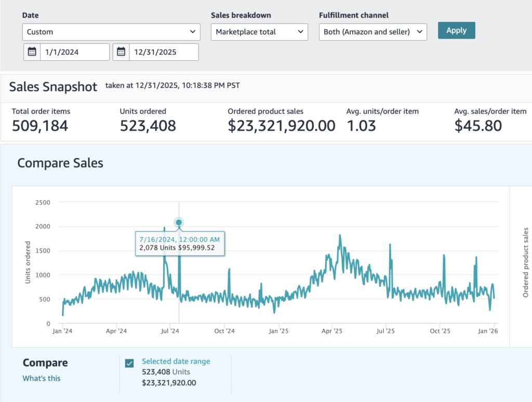Click the 1/1/2024 start date field
532x402 pixels.
[x=75, y=52]
